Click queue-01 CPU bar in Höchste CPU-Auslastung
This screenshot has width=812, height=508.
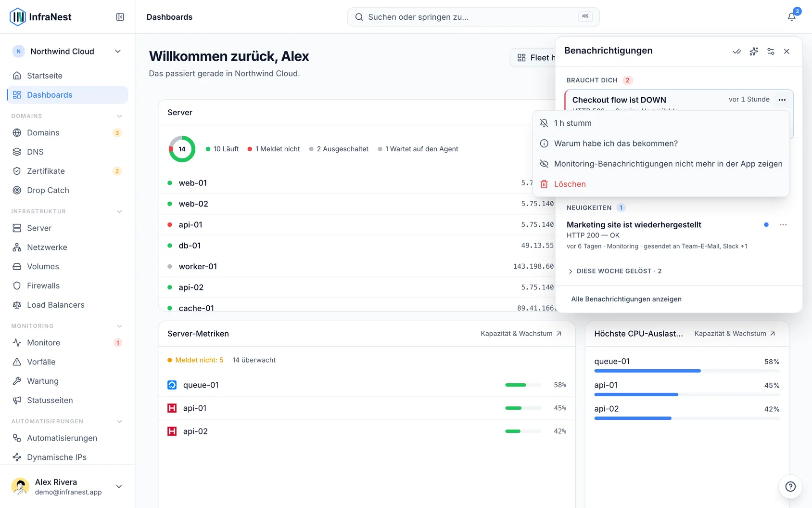(686, 371)
